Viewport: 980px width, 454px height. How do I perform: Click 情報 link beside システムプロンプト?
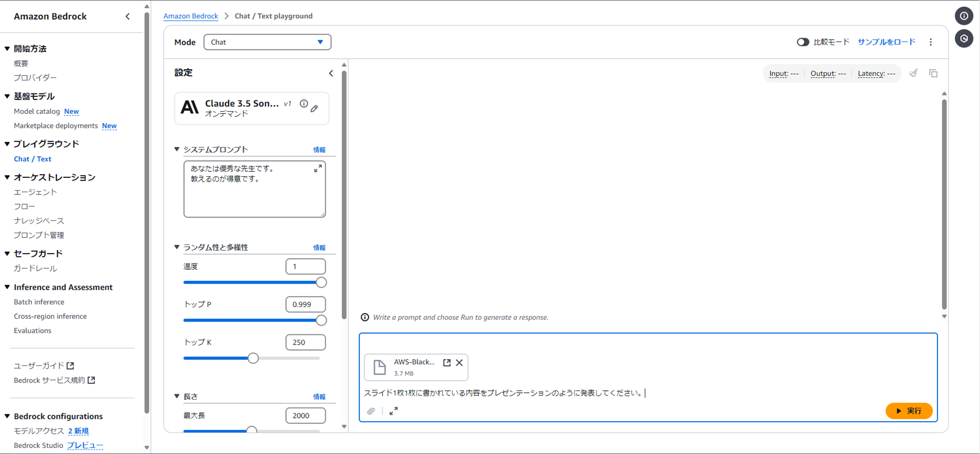point(319,149)
